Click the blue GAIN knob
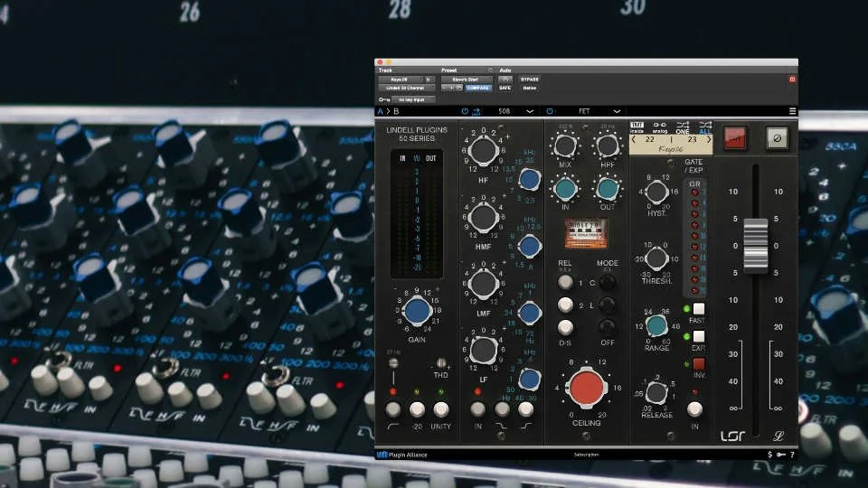This screenshot has height=488, width=868. point(417,311)
